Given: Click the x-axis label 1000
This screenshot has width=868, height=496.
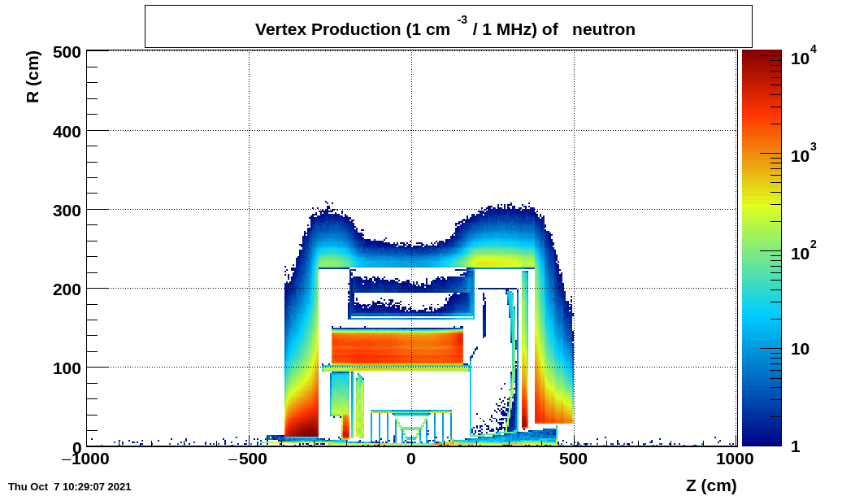Looking at the screenshot, I should 736,459.
